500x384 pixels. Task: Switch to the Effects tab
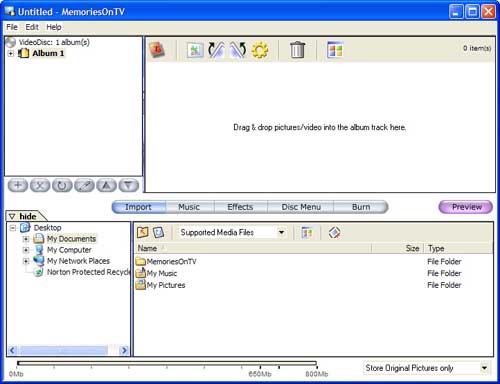pyautogui.click(x=240, y=207)
